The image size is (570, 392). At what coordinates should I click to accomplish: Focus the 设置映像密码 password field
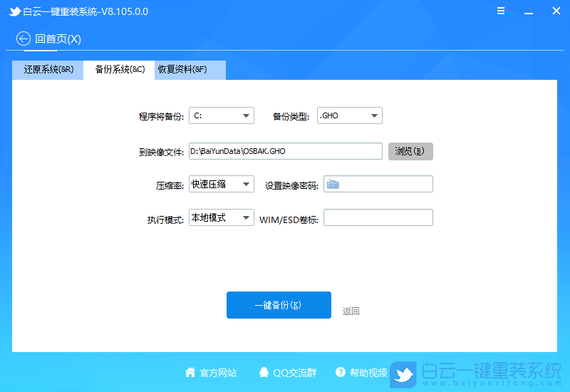click(378, 184)
